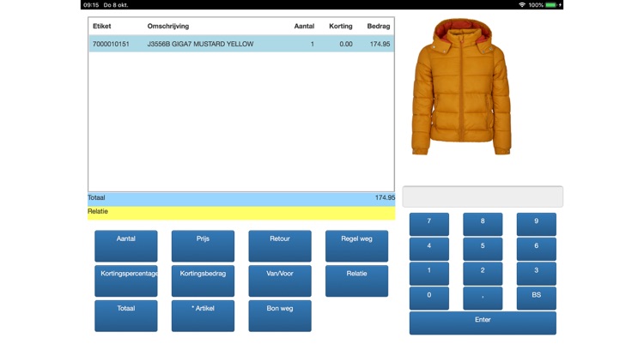Check the battery icon in status bar

[x=551, y=5]
